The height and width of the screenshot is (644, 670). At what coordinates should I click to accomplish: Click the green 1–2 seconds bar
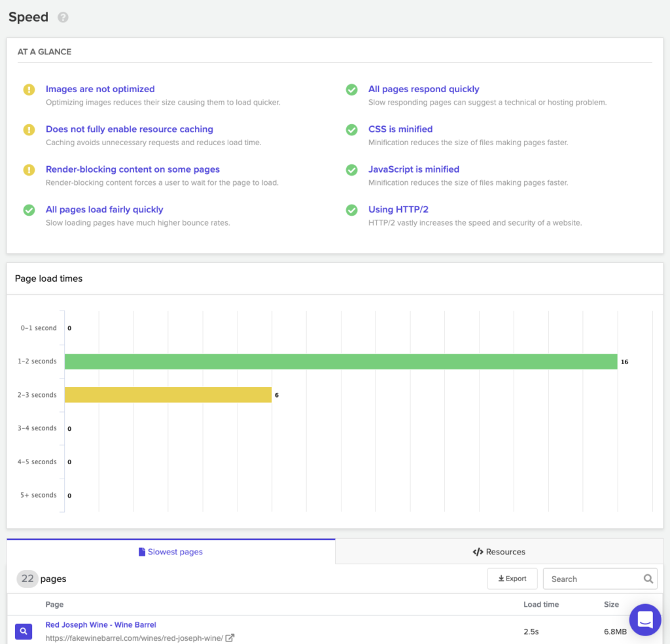coord(341,362)
